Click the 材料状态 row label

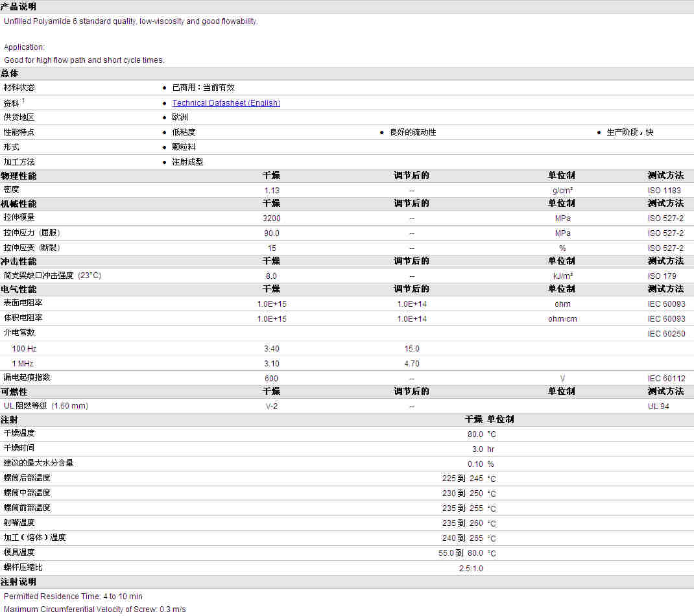(x=19, y=88)
